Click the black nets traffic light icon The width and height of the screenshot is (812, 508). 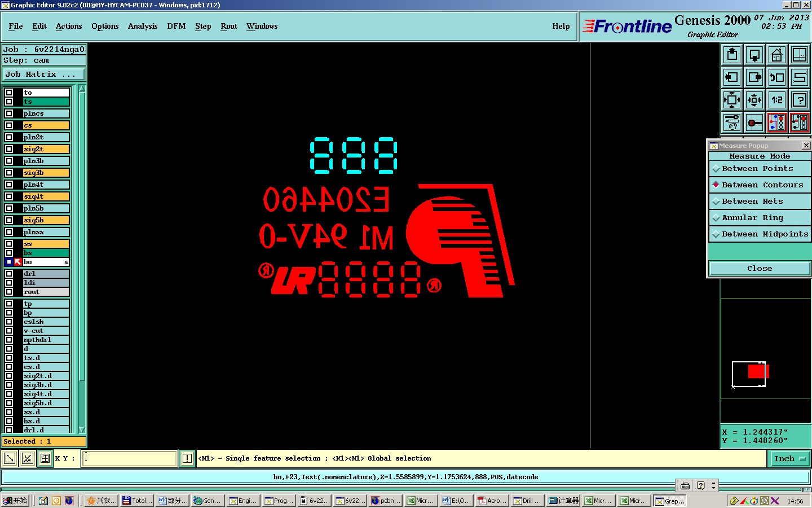[x=800, y=122]
